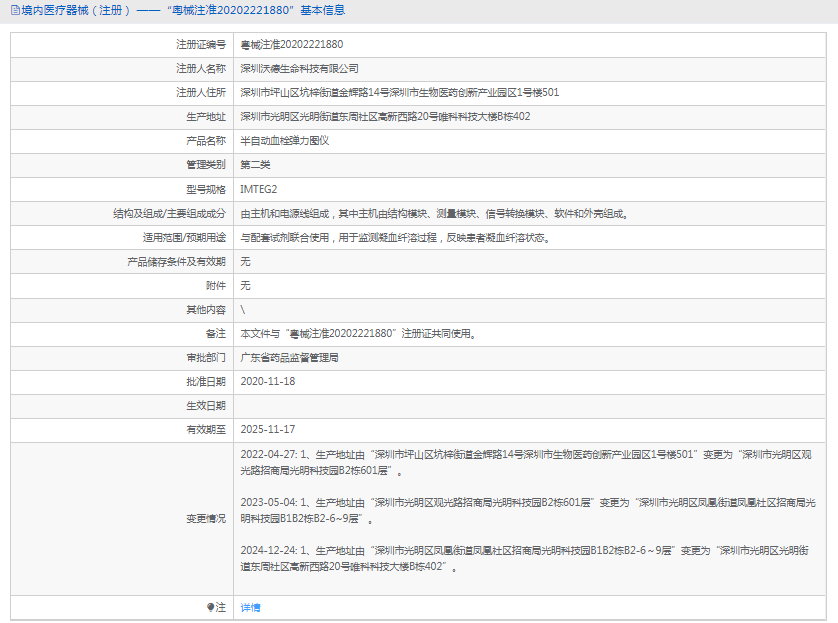The height and width of the screenshot is (623, 838).
Task: Select the 2024-12-24 change record entry
Action: click(x=524, y=558)
